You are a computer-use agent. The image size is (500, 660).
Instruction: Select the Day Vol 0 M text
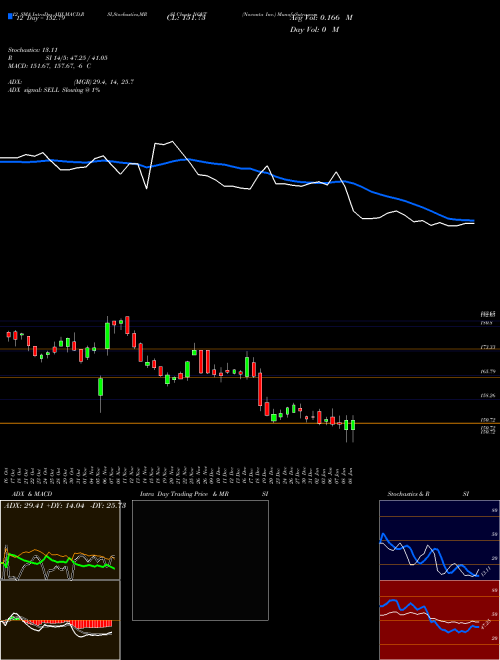314,30
